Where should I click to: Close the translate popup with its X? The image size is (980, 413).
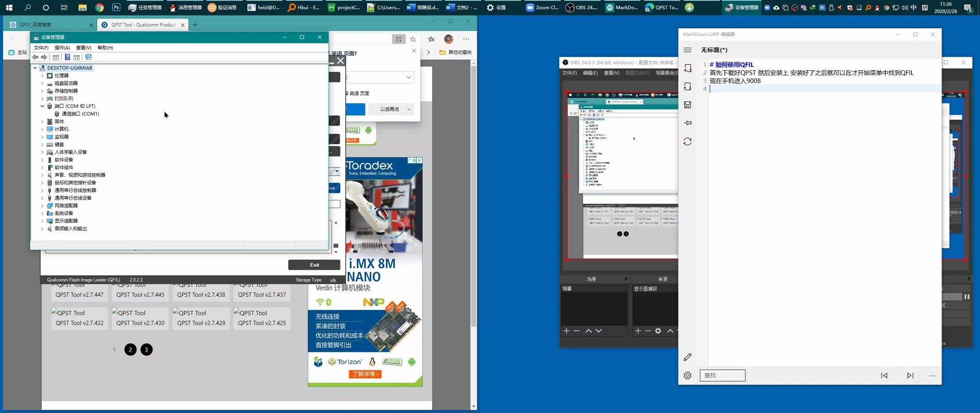pos(414,51)
